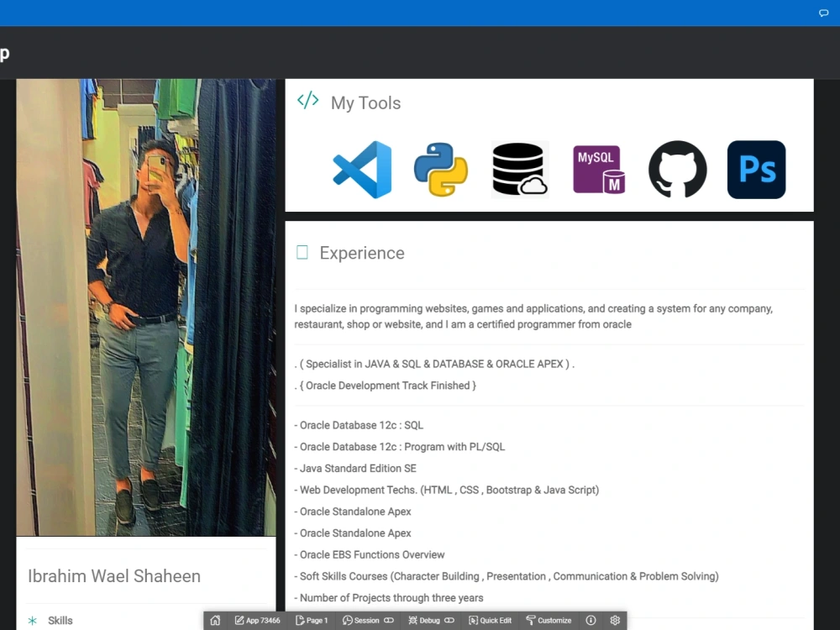Click the My Tools heading
840x630 pixels.
coord(366,102)
